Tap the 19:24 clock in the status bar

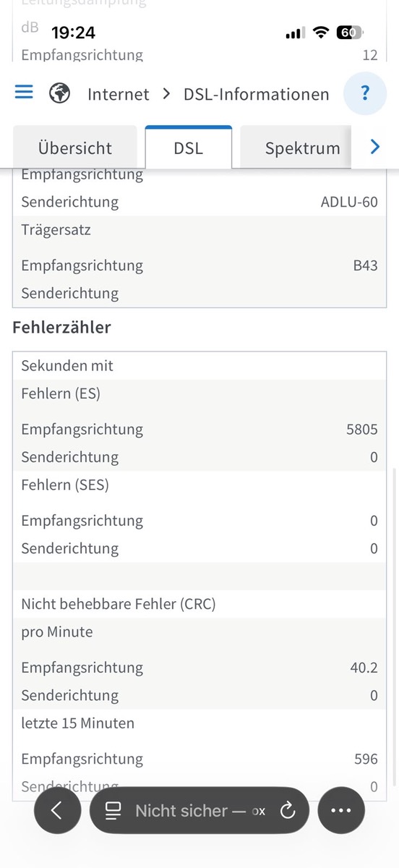click(73, 33)
